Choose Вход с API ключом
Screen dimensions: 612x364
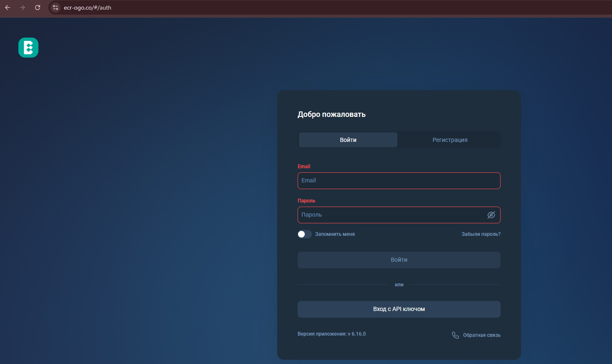click(x=399, y=309)
